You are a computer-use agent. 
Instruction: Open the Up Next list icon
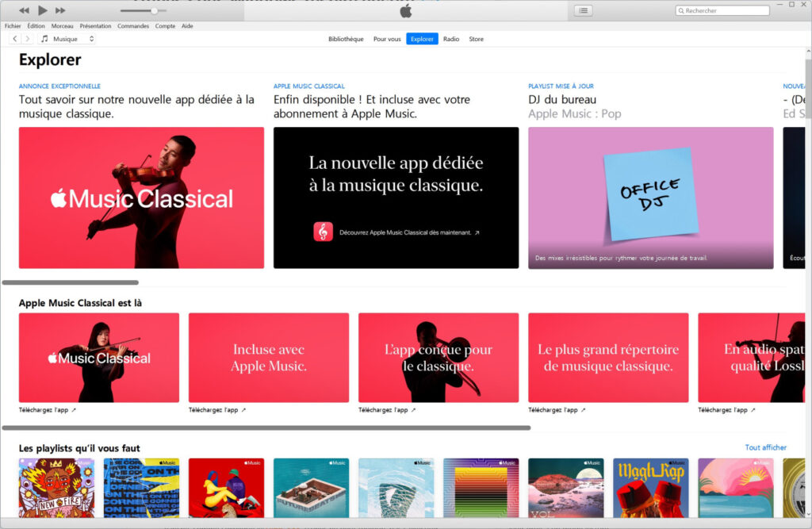click(x=584, y=10)
